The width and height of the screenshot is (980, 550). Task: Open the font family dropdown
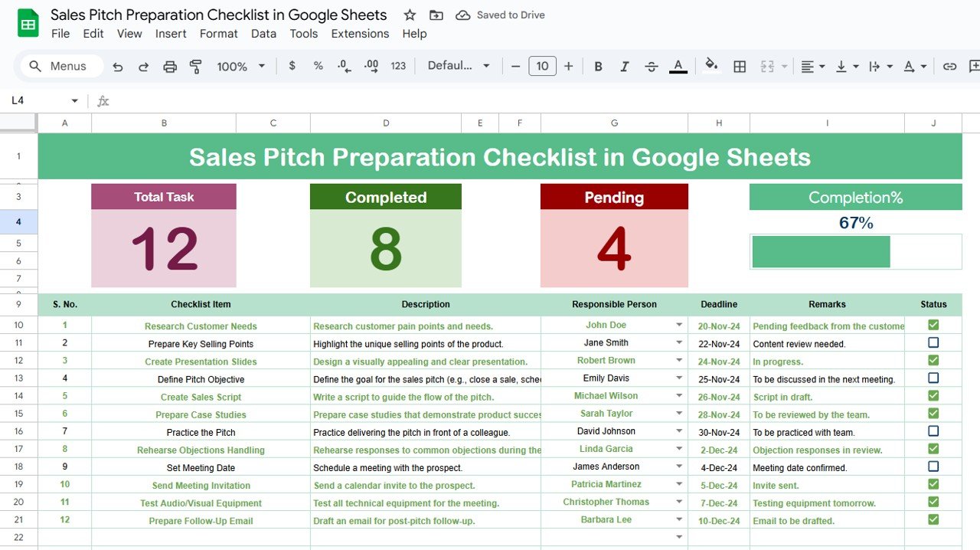pos(459,66)
